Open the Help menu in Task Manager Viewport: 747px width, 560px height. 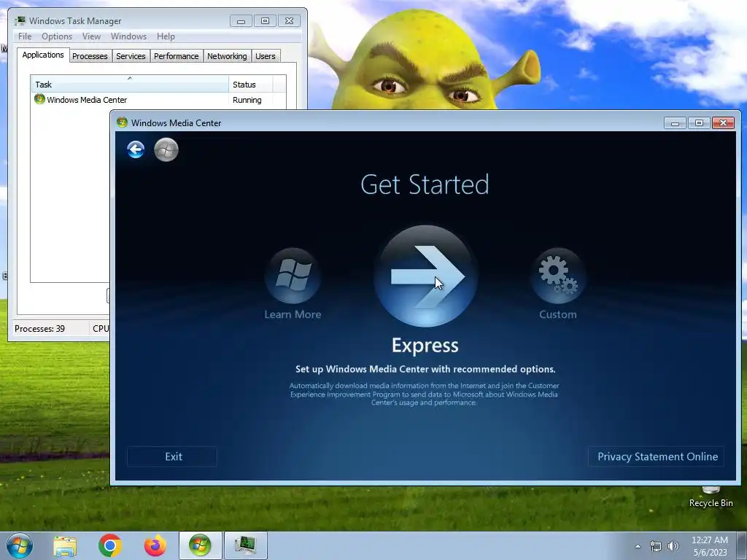pos(166,36)
